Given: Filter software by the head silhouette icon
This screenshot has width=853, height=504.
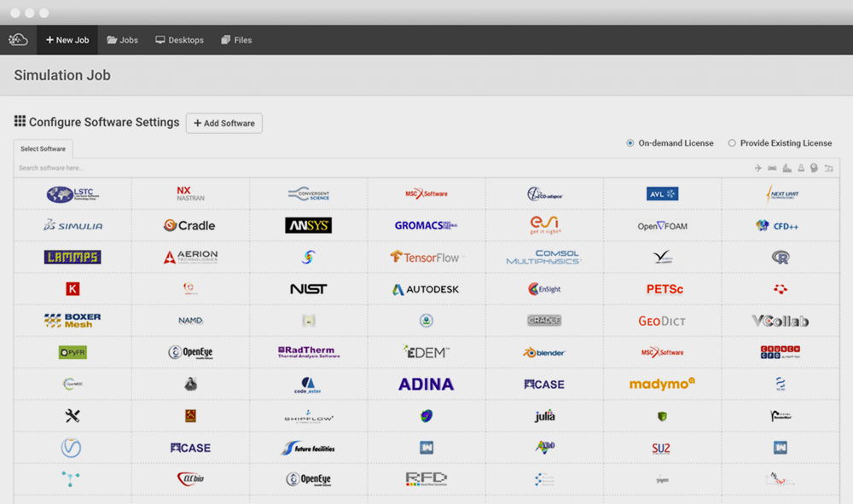Looking at the screenshot, I should tap(814, 168).
